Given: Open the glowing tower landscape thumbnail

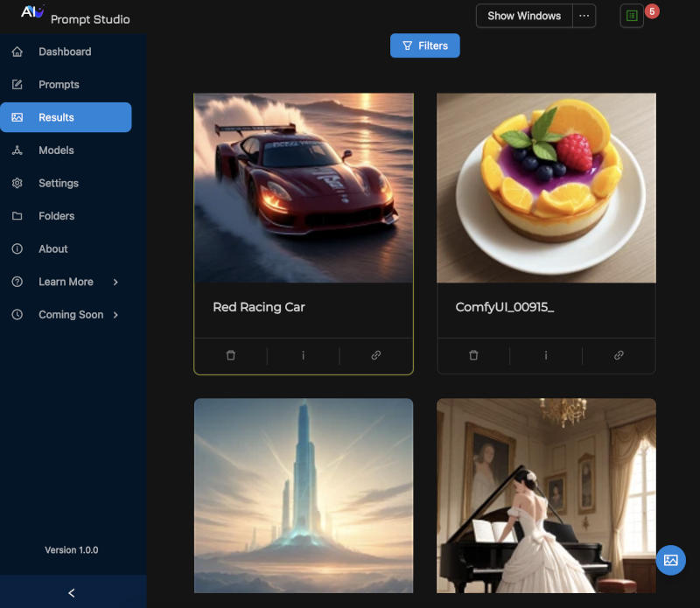Looking at the screenshot, I should coord(304,495).
